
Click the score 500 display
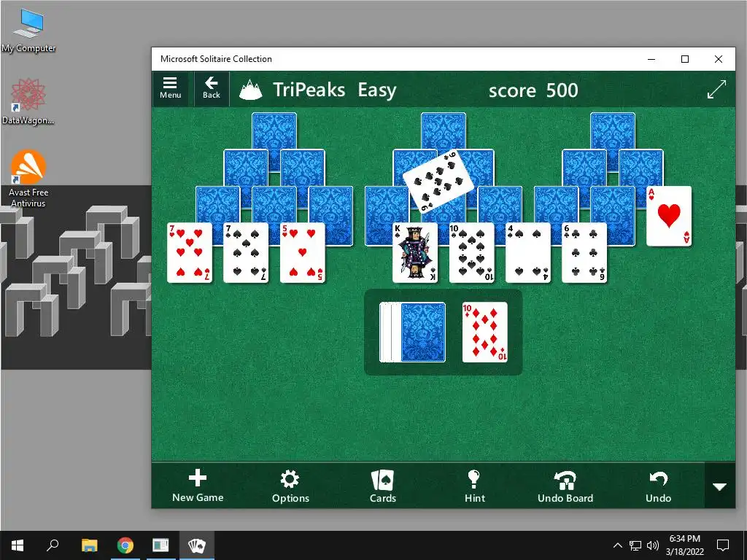pos(533,90)
